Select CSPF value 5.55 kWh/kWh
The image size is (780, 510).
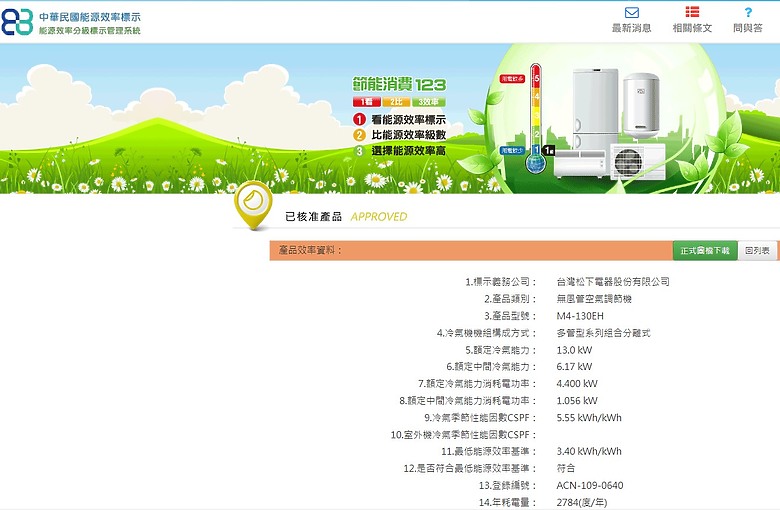click(x=589, y=417)
